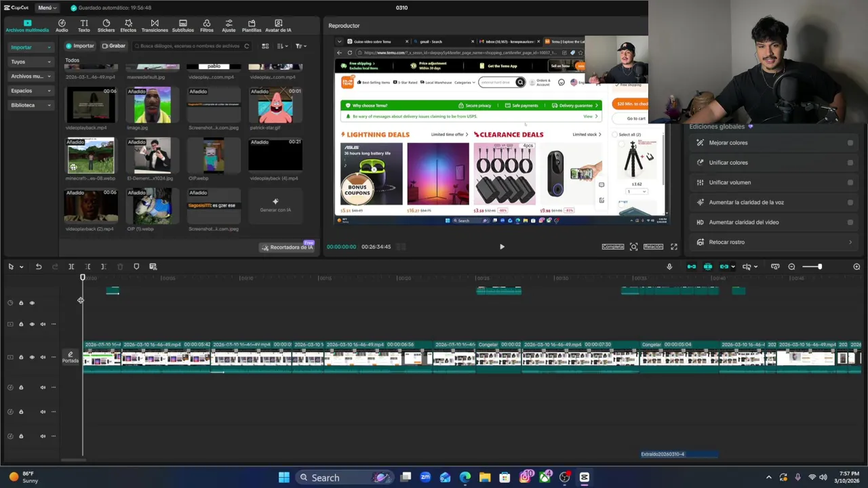Open File Explorer from the taskbar
868x488 pixels.
tap(485, 478)
